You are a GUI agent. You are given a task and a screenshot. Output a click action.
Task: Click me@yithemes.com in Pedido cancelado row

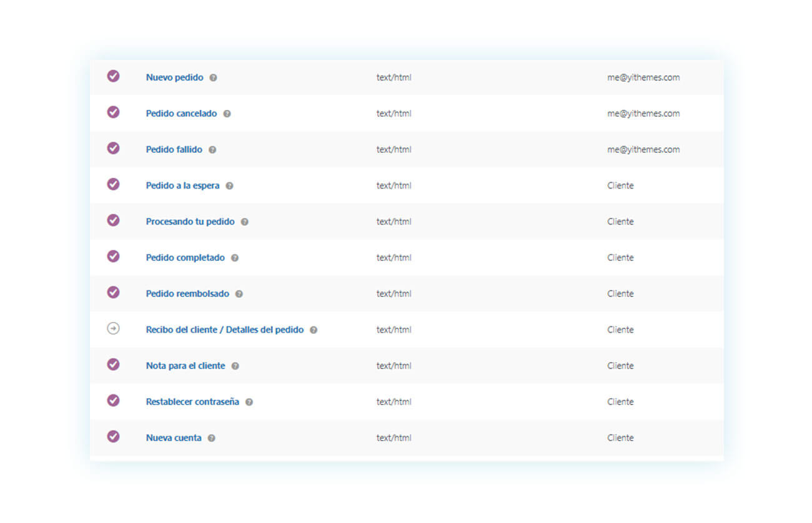[x=643, y=114]
